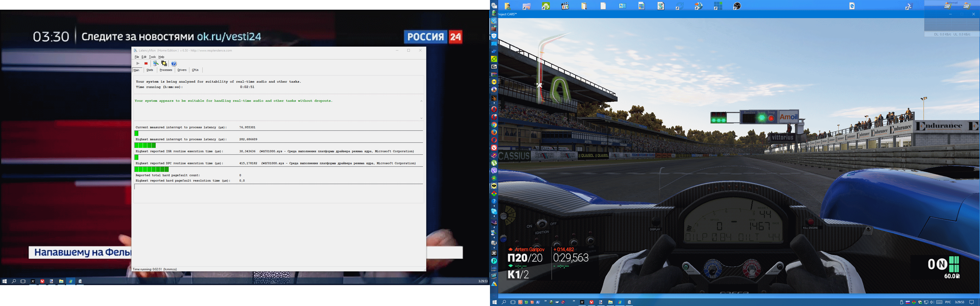The image size is (980, 306).
Task: Click the red Stop monitoring button in LatencyMon
Action: 146,63
